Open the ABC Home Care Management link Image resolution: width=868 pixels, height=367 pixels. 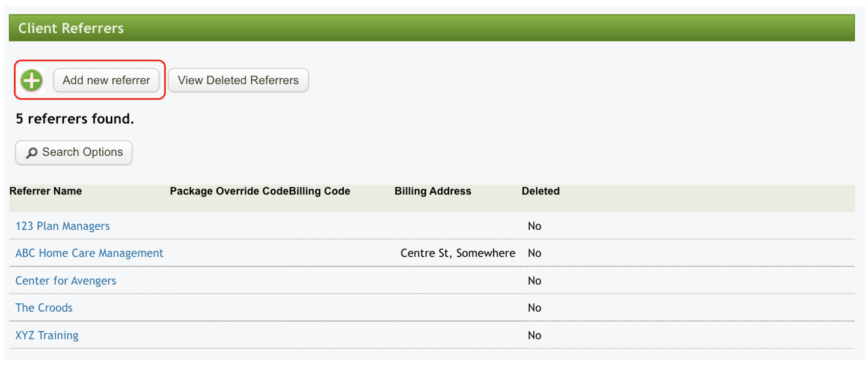90,253
